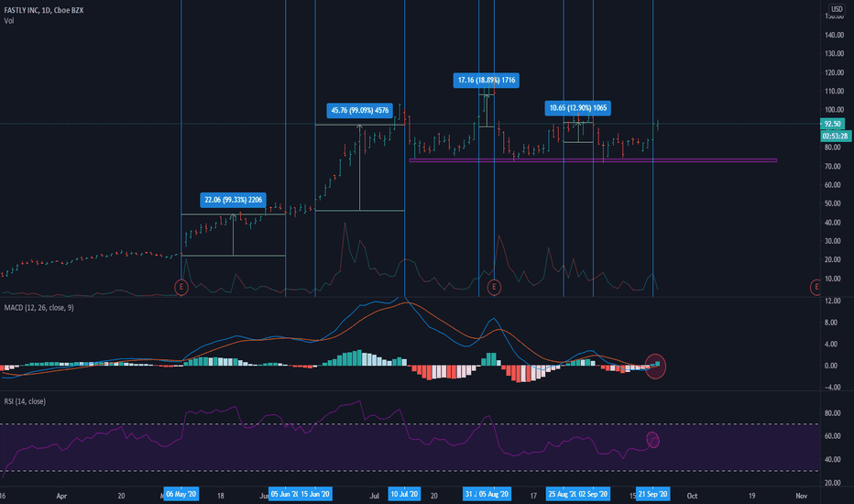Click 40.00 on the RSI scale
Image resolution: width=854 pixels, height=504 pixels.
pyautogui.click(x=832, y=459)
